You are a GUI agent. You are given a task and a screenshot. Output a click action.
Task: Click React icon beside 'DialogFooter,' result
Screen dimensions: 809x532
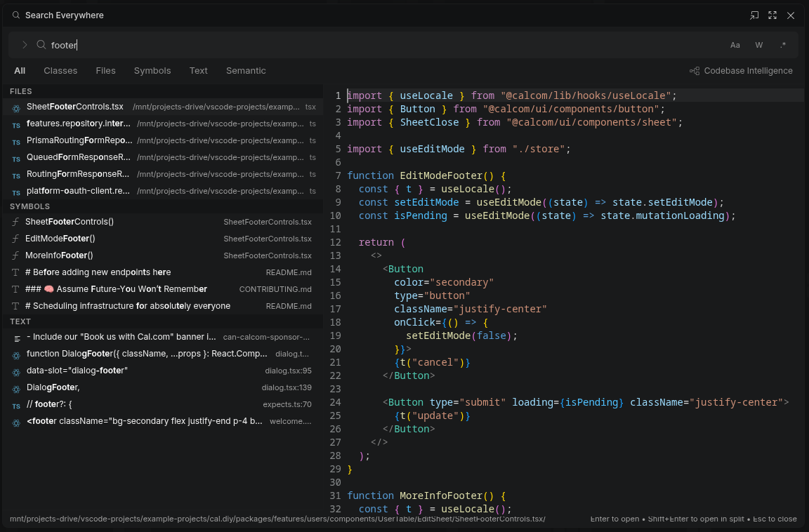click(17, 390)
